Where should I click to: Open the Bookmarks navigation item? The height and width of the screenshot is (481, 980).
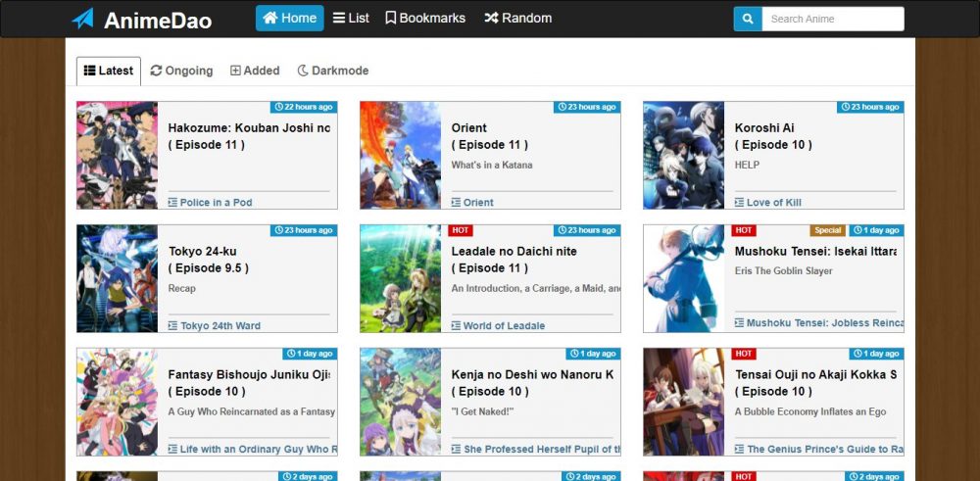[425, 18]
